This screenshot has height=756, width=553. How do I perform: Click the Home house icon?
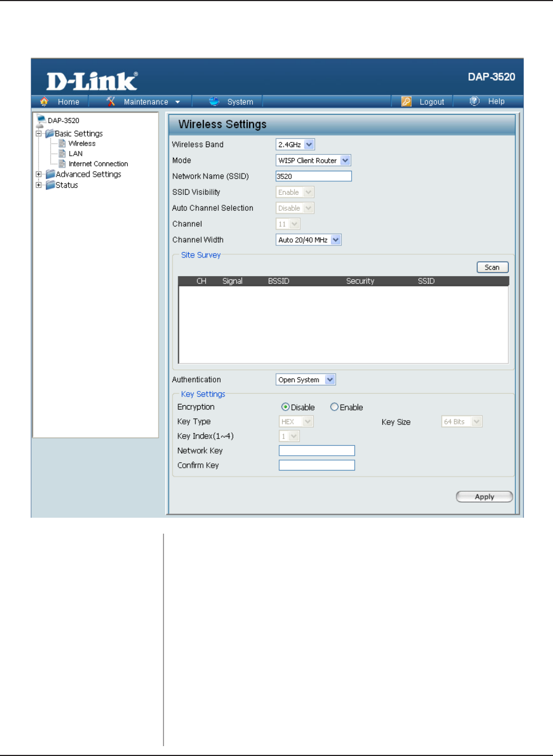(x=44, y=102)
